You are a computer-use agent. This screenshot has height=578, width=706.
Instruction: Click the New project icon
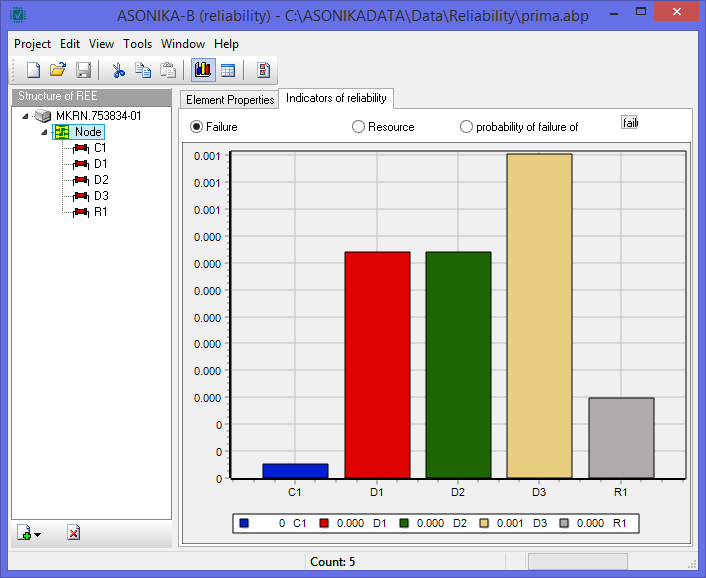pos(33,70)
